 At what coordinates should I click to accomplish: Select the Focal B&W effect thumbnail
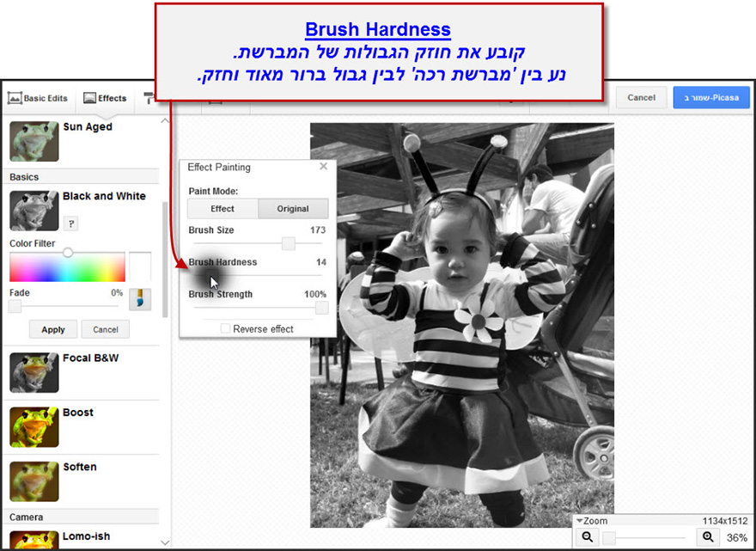(34, 372)
